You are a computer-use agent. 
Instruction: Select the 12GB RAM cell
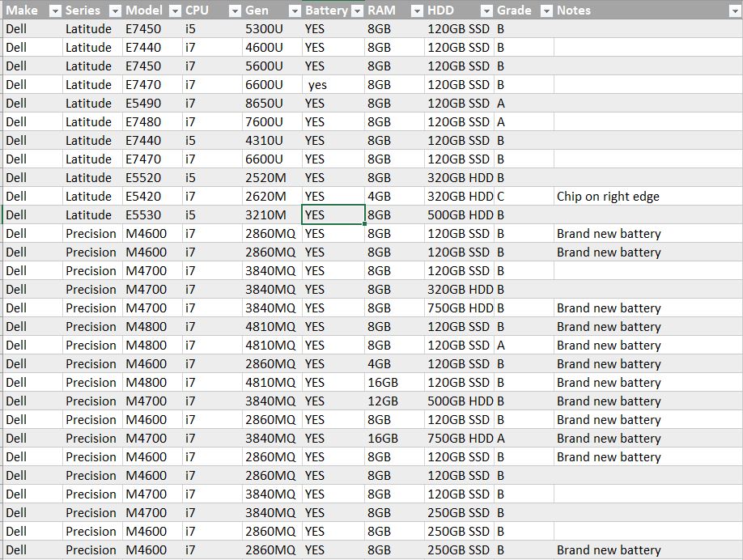(395, 401)
